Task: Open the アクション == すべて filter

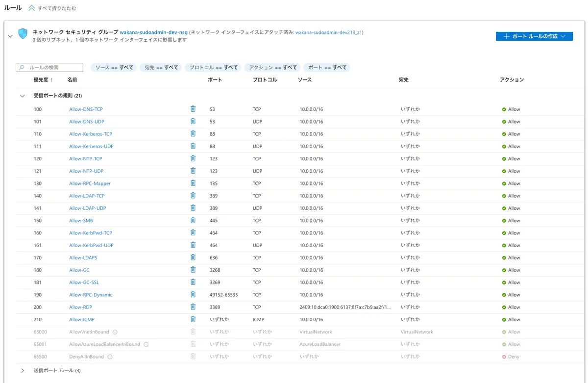Action: [x=272, y=68]
